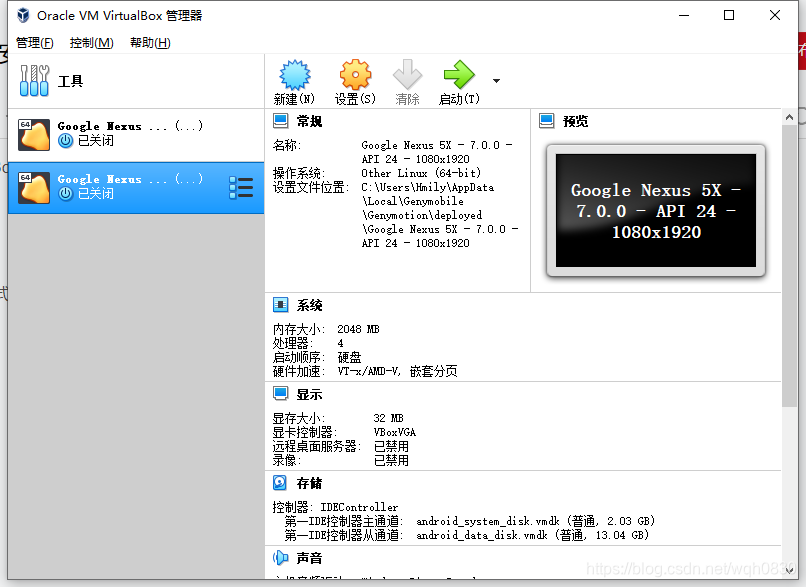806x587 pixels.
Task: Click the Other Linux (64-bit) OS value
Action: (x=421, y=173)
